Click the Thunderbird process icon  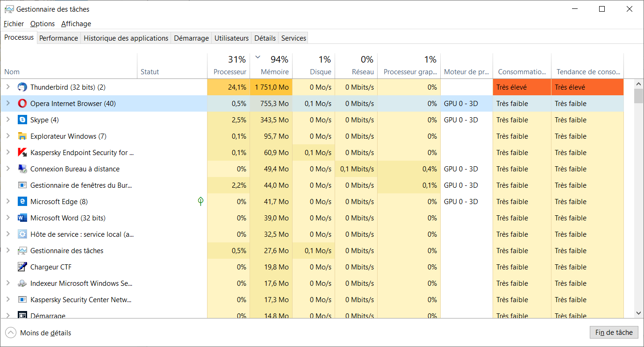[22, 87]
